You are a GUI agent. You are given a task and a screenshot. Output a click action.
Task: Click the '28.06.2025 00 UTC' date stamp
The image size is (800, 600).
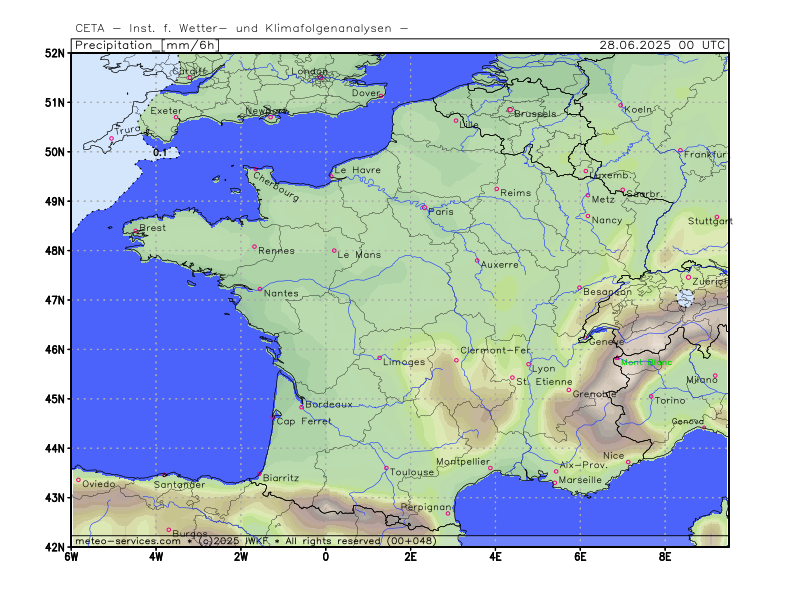click(x=662, y=45)
